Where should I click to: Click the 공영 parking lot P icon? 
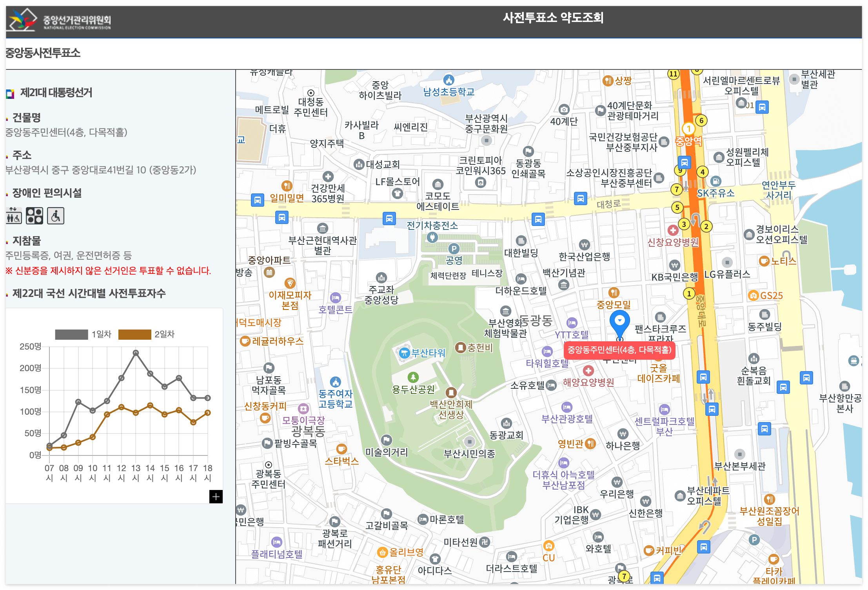coord(454,248)
